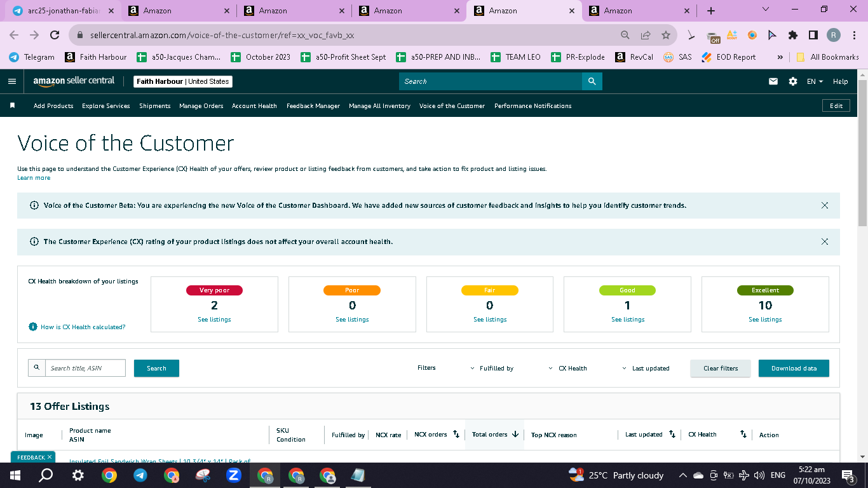This screenshot has width=868, height=488.
Task: Focus the Seller Central top search box
Action: tap(491, 81)
